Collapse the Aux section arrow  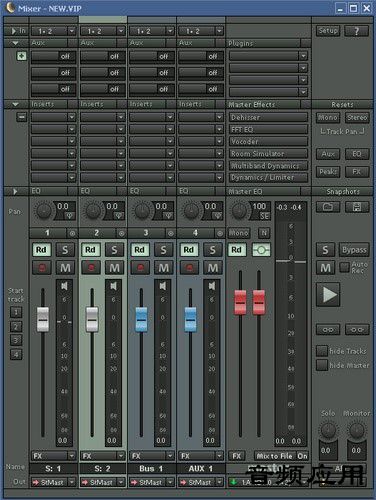pyautogui.click(x=15, y=43)
